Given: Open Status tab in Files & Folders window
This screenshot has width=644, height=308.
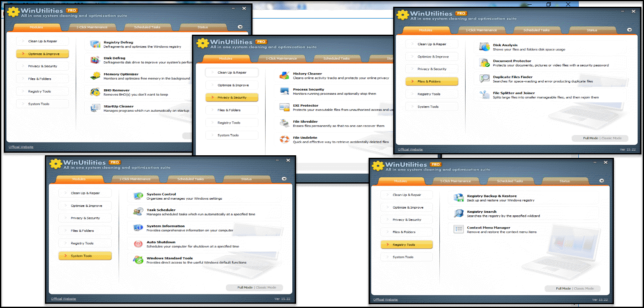Looking at the screenshot, I should click(592, 30).
